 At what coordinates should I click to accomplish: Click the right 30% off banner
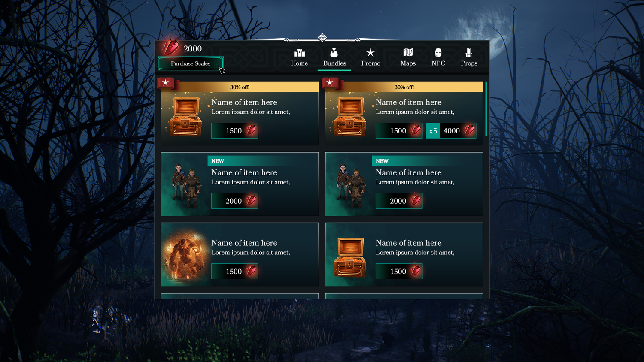tap(404, 87)
